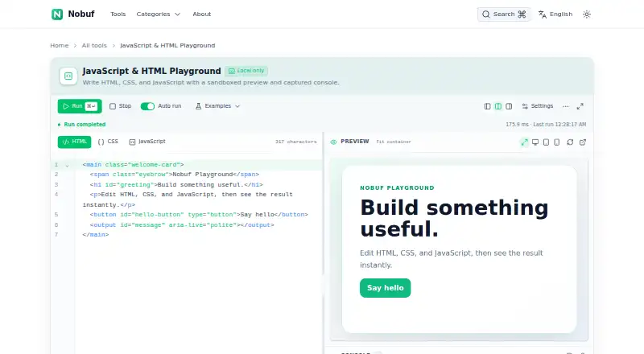644x354 pixels.
Task: Click the '317 characters' counter
Action: [295, 142]
